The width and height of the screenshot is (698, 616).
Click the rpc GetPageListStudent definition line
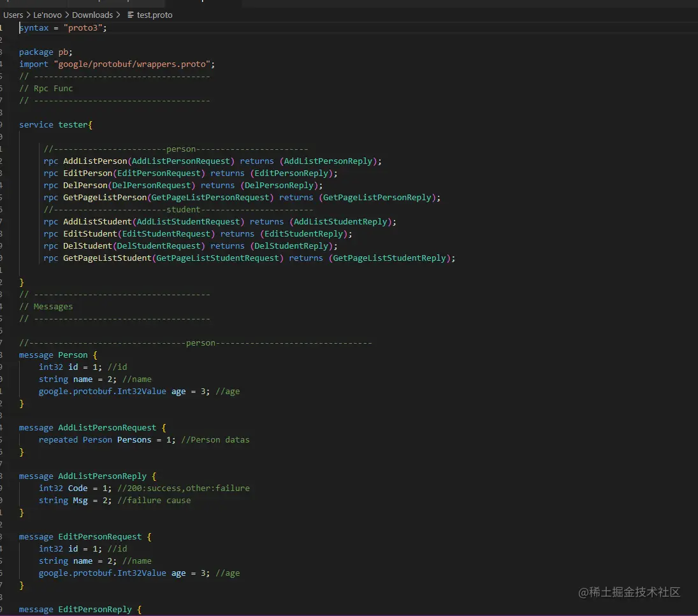[x=249, y=258]
